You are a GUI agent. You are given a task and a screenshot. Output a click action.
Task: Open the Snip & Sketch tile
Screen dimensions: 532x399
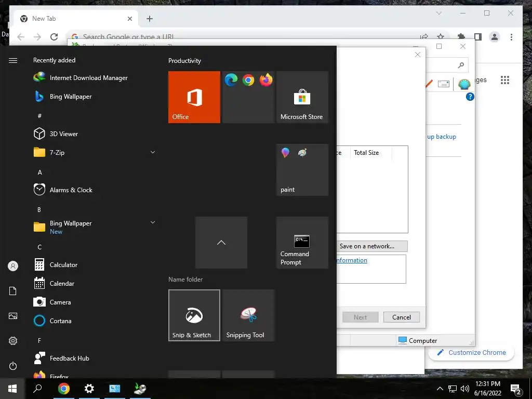point(194,315)
